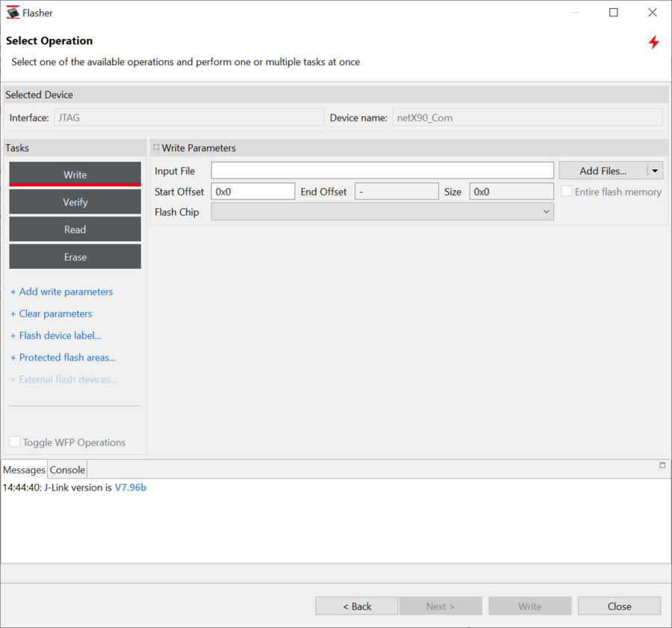
Task: Toggle WFP Operations
Action: tap(14, 441)
